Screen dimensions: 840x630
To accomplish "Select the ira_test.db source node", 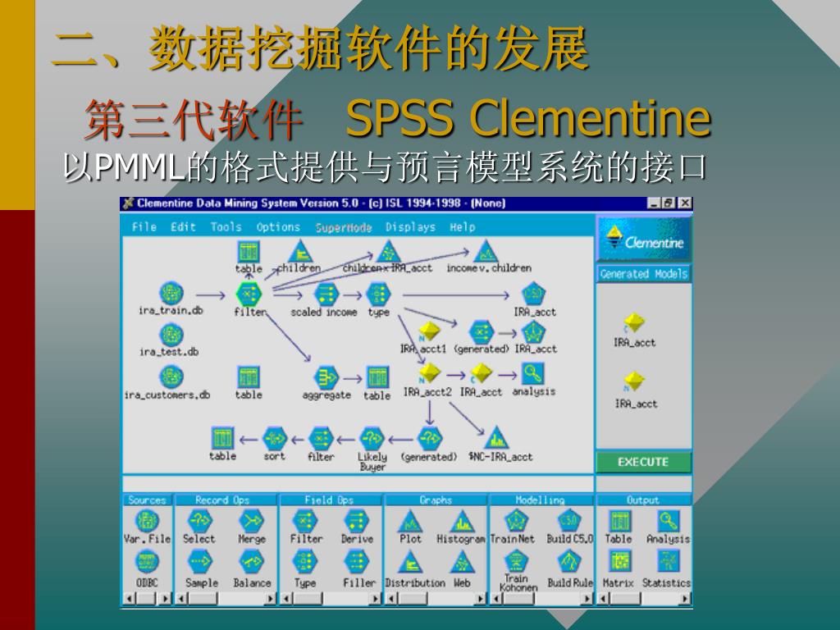I will coord(171,336).
